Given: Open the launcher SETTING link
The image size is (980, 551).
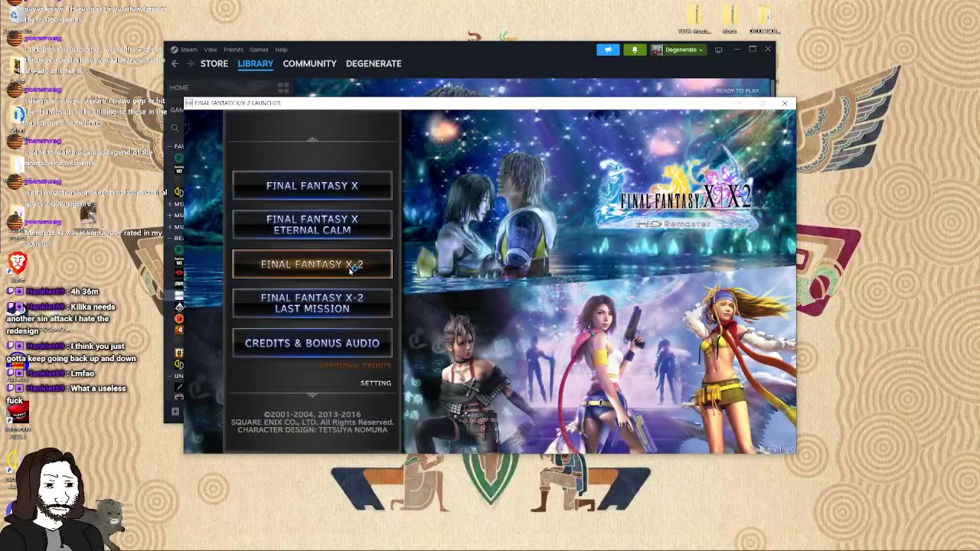Looking at the screenshot, I should [x=375, y=383].
